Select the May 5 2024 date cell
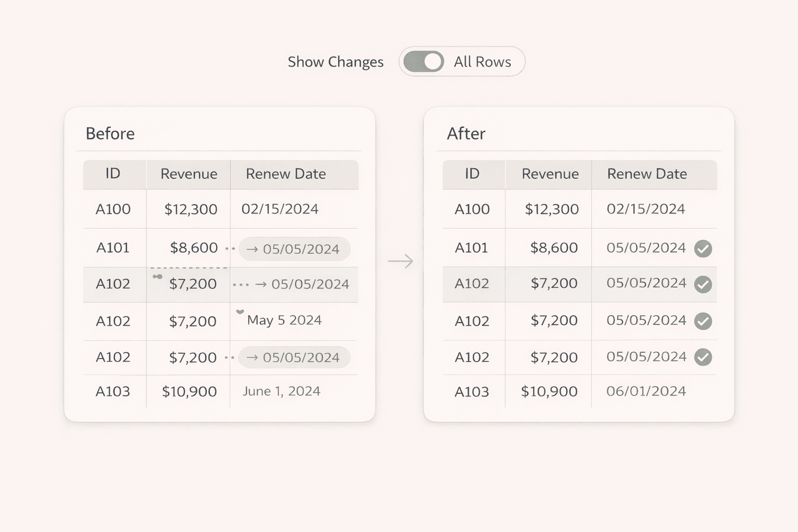Image resolution: width=798 pixels, height=532 pixels. tap(284, 320)
